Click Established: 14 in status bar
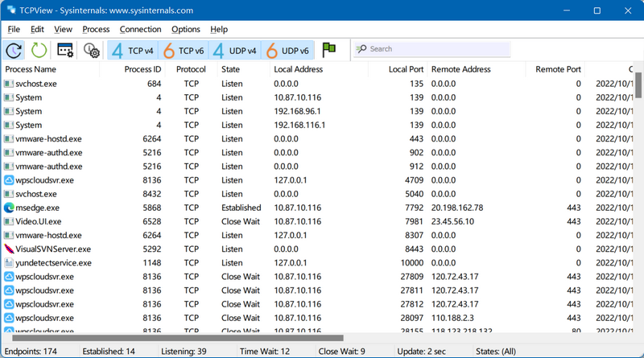The image size is (644, 358). [x=109, y=352]
